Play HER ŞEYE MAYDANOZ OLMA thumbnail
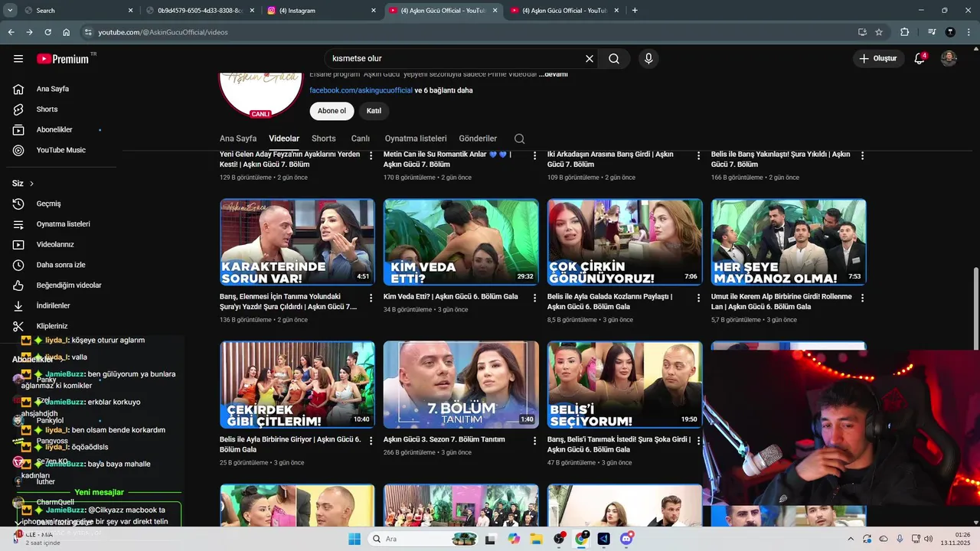 (789, 243)
